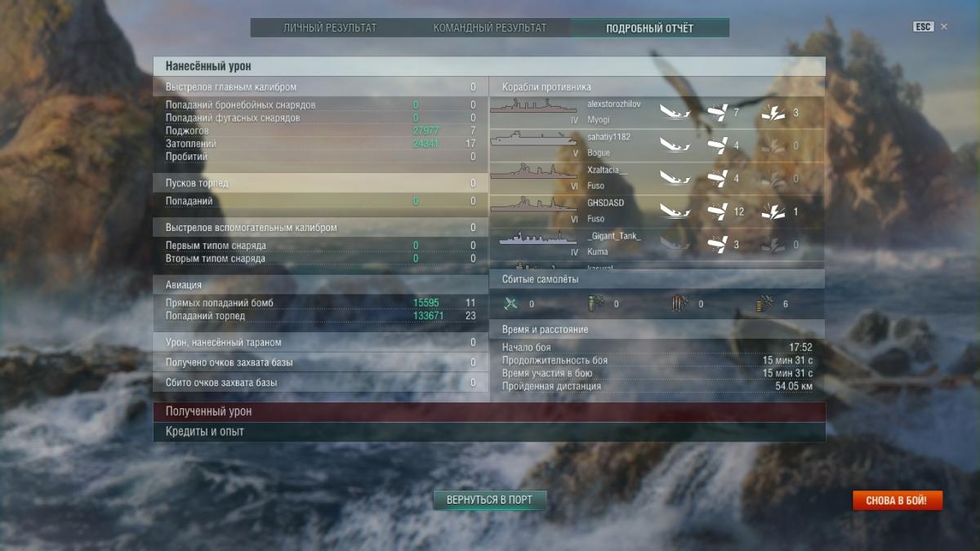Image resolution: width=980 pixels, height=551 pixels.
Task: Click the torpedo hits icon for sahatiy1182
Action: 717,145
